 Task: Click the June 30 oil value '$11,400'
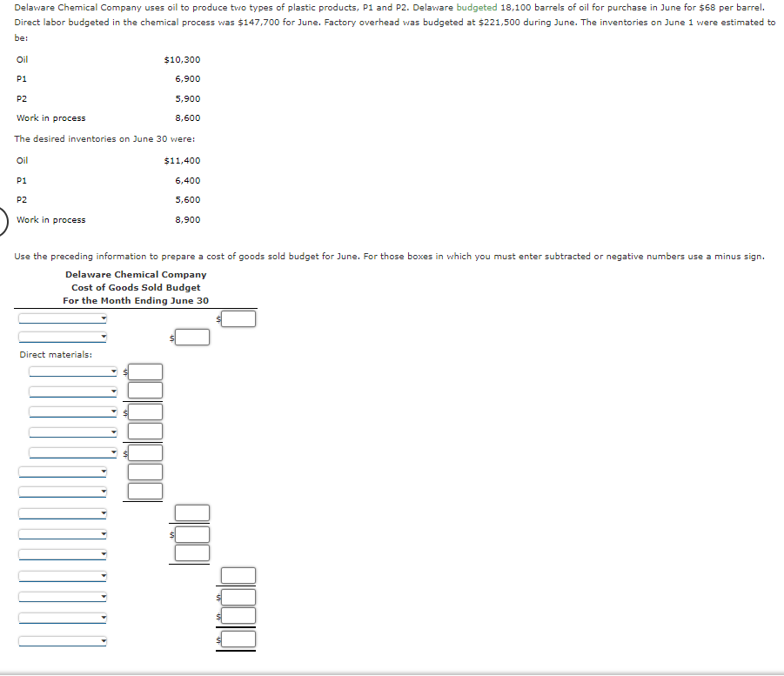pos(182,160)
